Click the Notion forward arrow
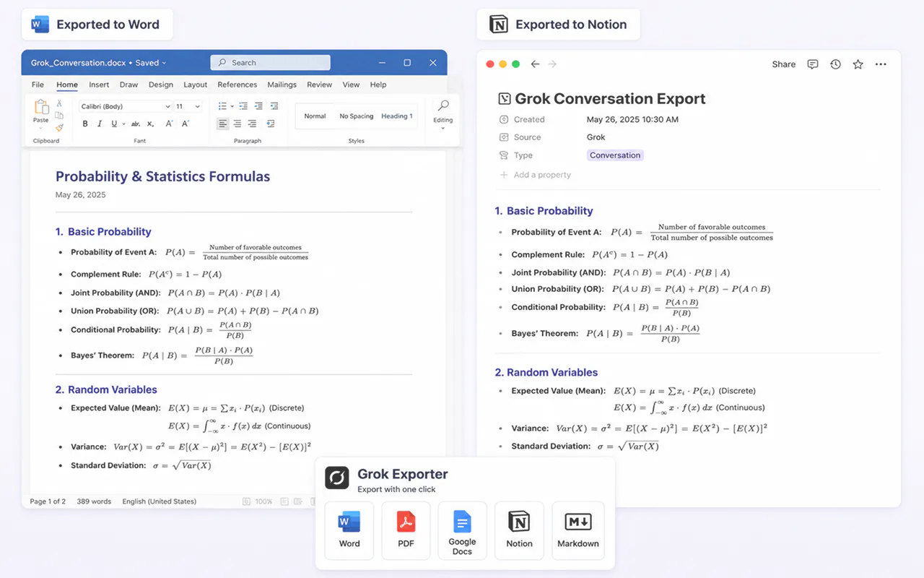 (x=553, y=64)
